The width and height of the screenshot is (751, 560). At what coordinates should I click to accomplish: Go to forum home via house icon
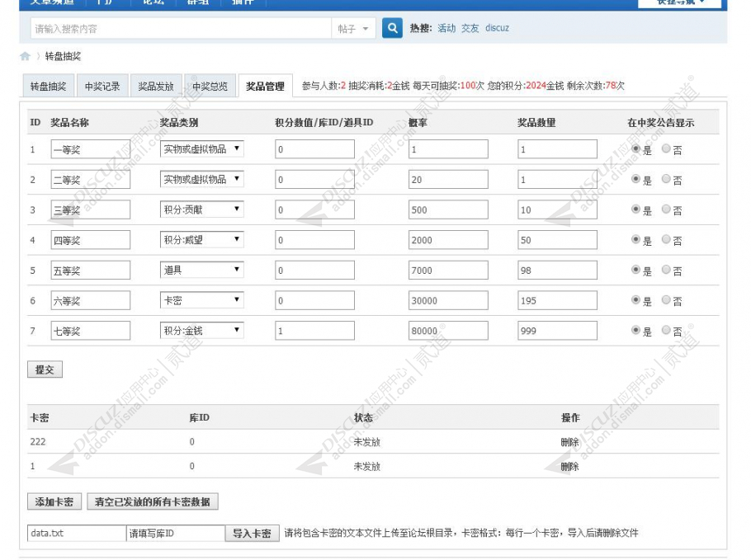25,56
